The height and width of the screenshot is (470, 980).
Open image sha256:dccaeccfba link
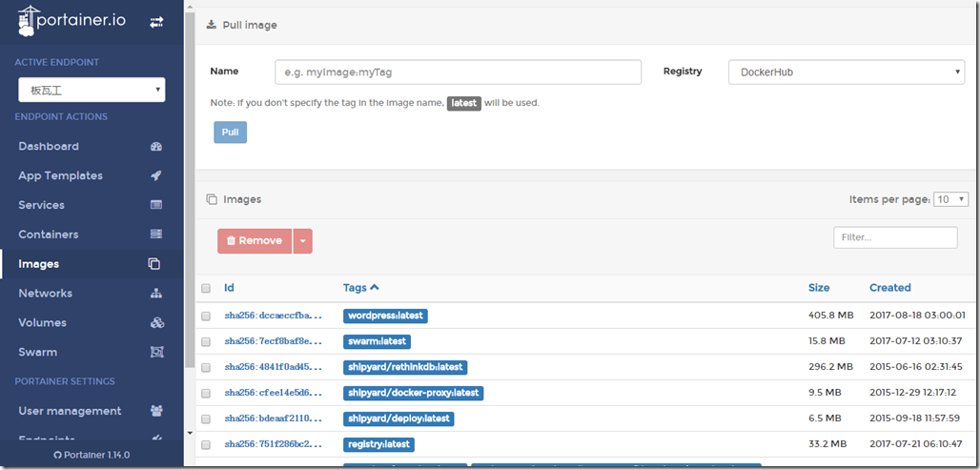(274, 317)
